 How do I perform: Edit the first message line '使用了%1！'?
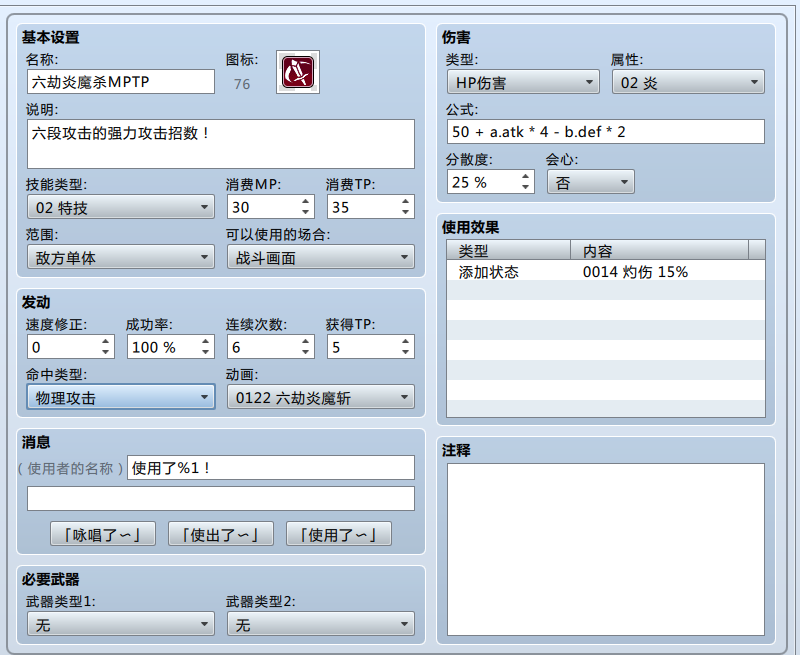271,467
